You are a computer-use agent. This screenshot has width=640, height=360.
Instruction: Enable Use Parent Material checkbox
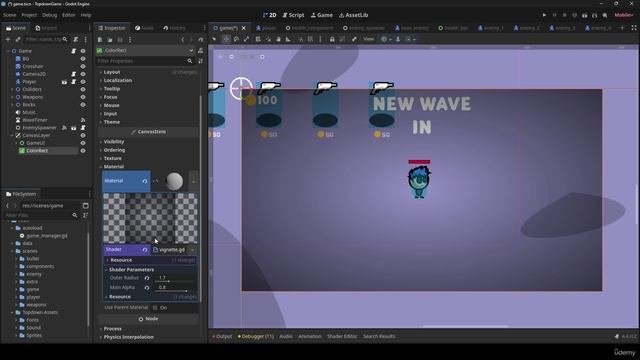(155, 308)
